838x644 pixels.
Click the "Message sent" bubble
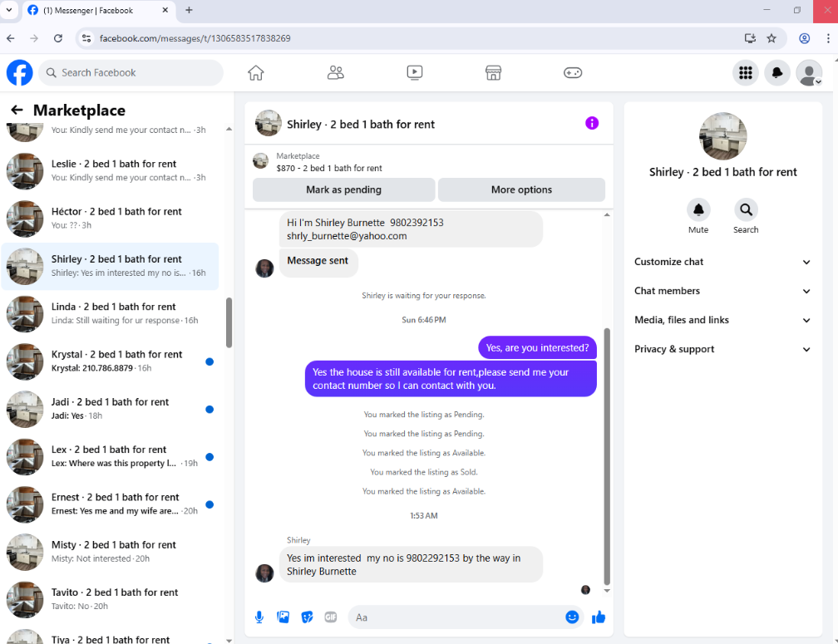(x=318, y=262)
